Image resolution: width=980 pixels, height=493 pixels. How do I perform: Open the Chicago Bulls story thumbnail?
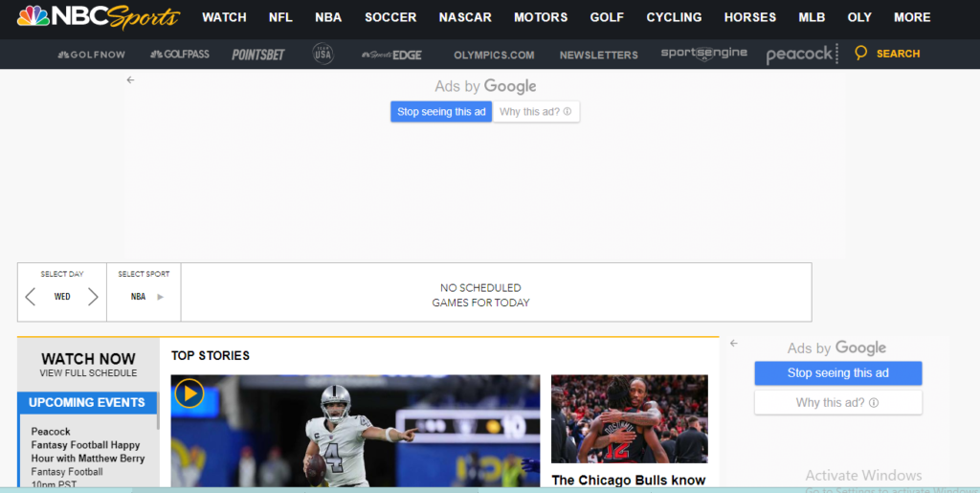point(630,418)
